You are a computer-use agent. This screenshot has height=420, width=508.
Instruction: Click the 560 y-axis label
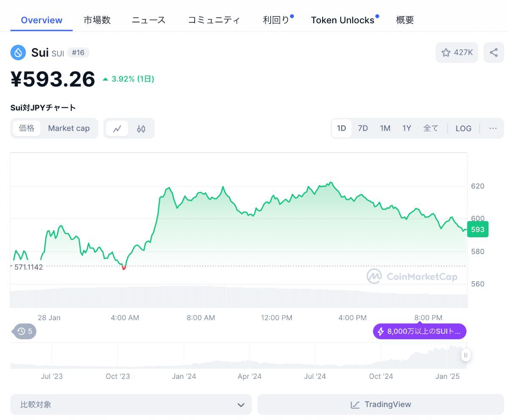pyautogui.click(x=478, y=284)
